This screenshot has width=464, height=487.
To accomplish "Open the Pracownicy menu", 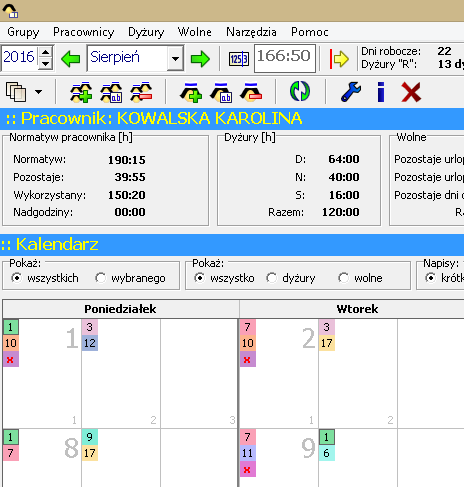I will coord(84,32).
